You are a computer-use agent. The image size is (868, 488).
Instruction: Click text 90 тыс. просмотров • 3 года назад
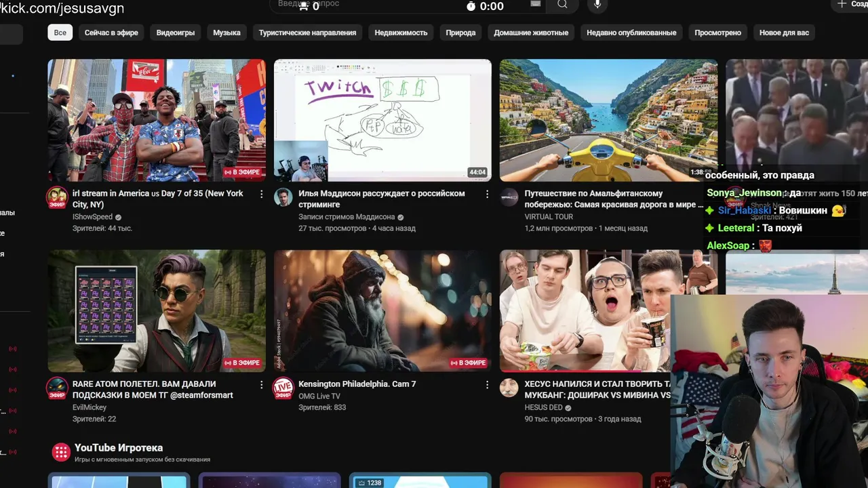(583, 419)
